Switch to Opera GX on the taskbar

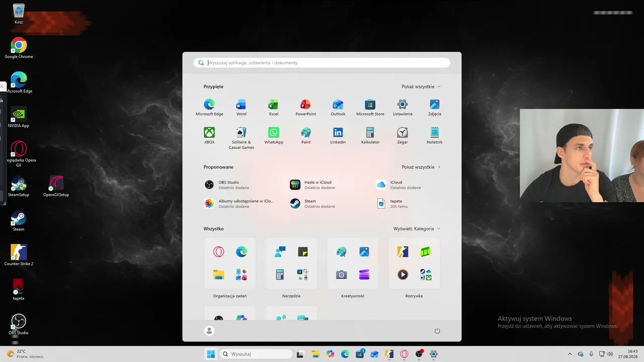point(404,354)
